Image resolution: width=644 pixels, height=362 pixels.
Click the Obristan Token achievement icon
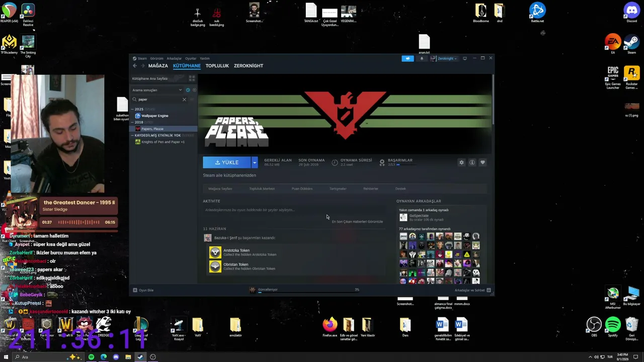click(x=215, y=266)
